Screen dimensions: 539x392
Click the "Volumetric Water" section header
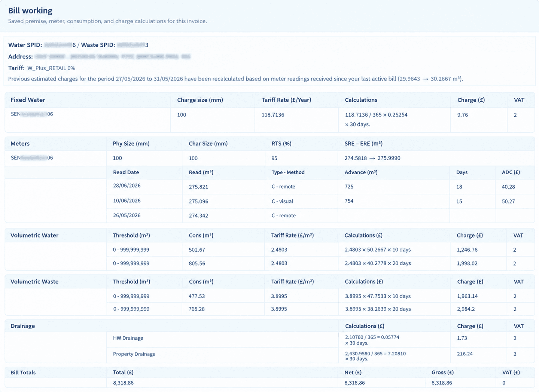point(34,235)
